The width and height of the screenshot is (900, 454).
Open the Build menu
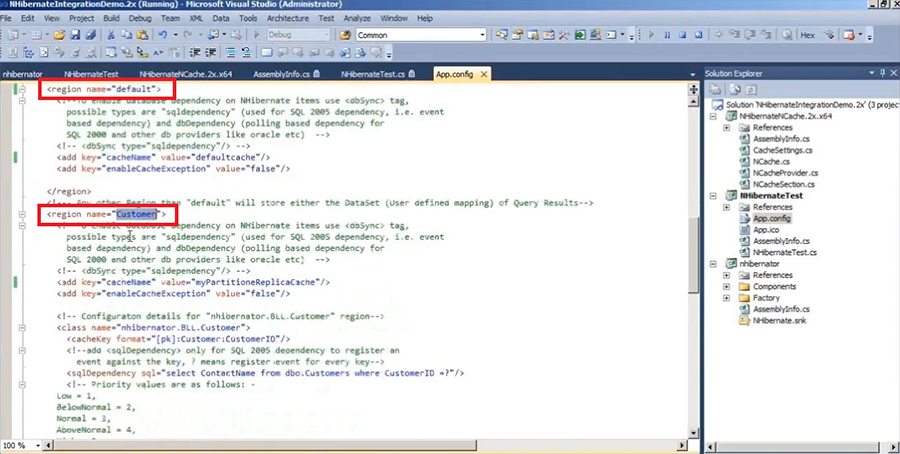tap(111, 18)
